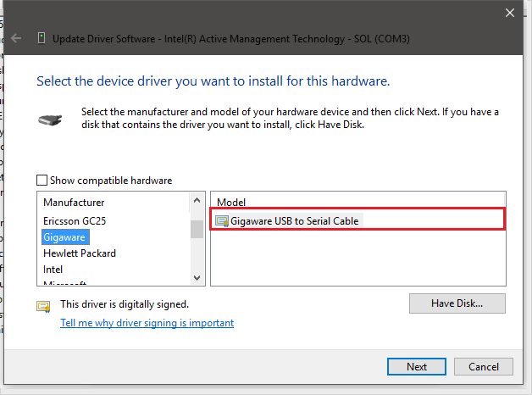Click the back arrow in the title bar
Image resolution: width=532 pixels, height=395 pixels.
[16, 38]
